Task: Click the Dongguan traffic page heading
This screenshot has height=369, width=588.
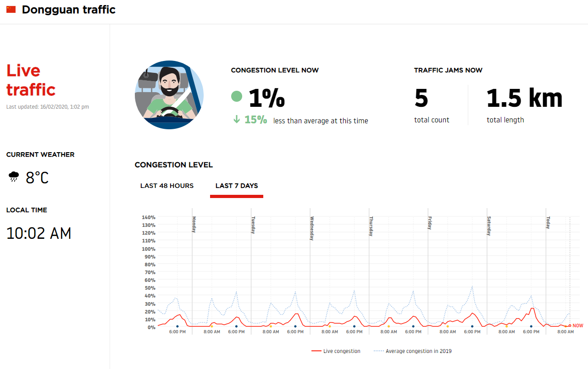Action: (x=69, y=10)
